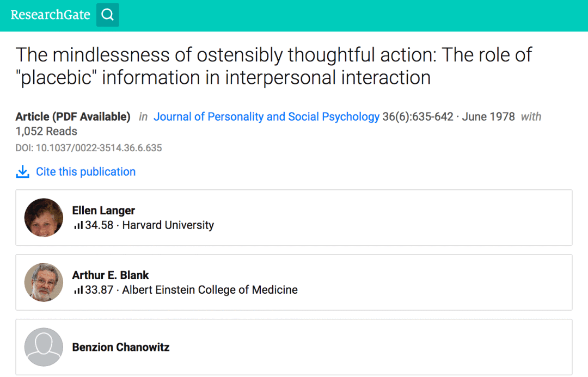Select the Cite this publication link
This screenshot has width=588, height=377.
click(85, 172)
